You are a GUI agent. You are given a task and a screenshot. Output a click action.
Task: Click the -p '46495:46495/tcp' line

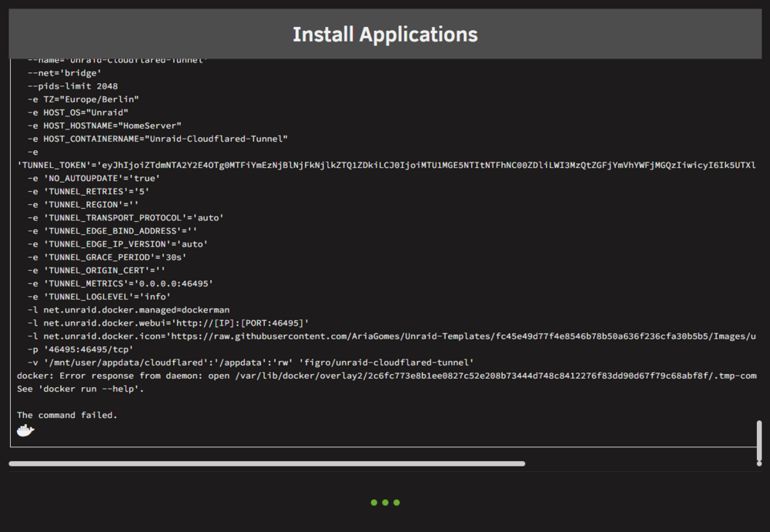click(x=81, y=350)
